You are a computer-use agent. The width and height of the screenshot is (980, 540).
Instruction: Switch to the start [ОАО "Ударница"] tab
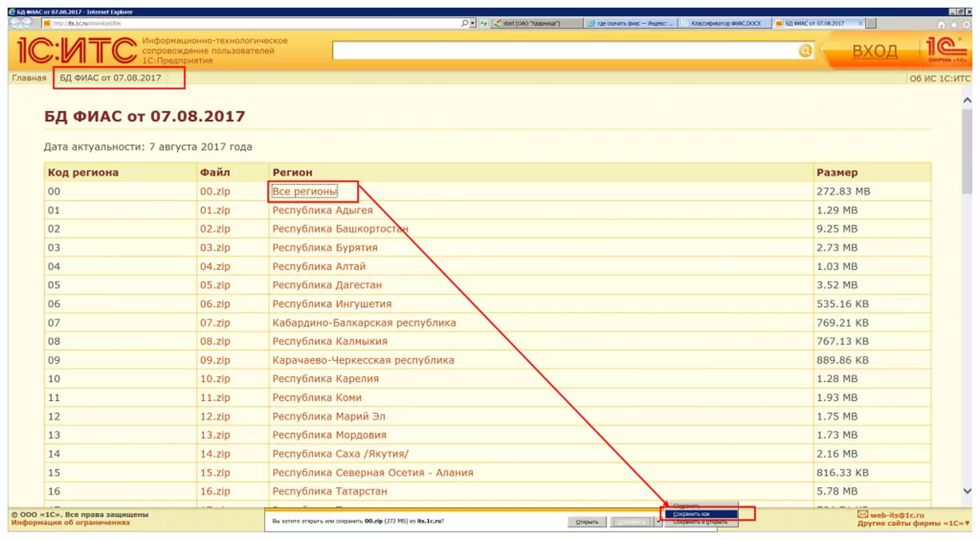(x=538, y=23)
